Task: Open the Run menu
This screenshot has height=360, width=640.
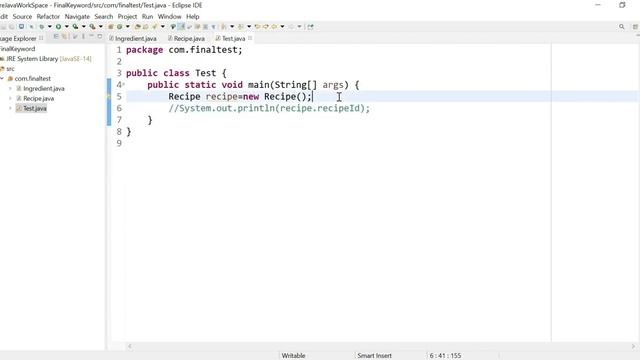Action: [147, 17]
